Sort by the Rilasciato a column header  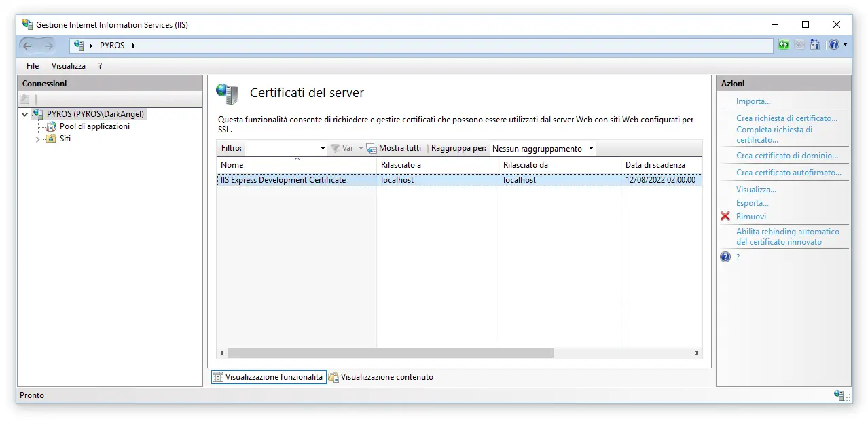point(437,165)
